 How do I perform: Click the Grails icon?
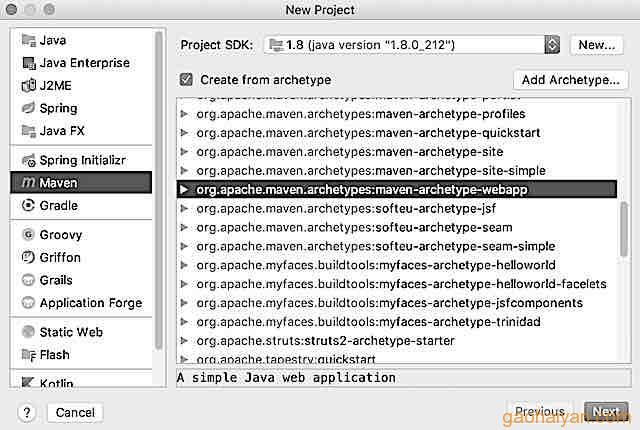28,280
